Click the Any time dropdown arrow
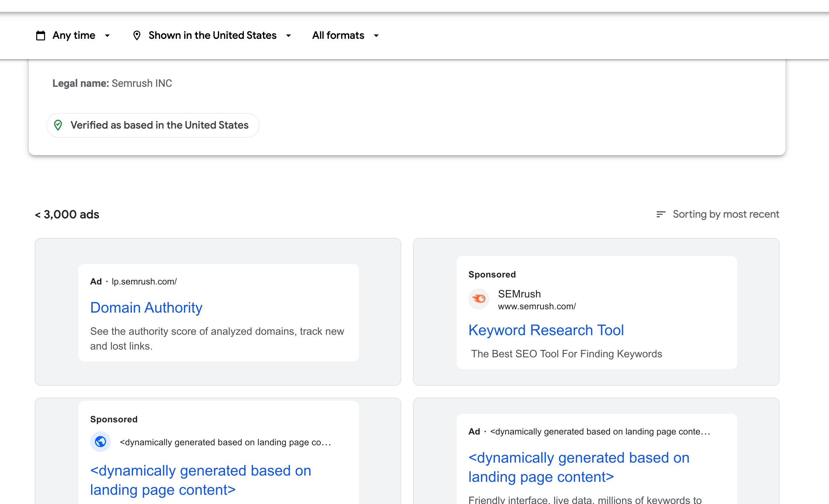Image resolution: width=829 pixels, height=504 pixels. pyautogui.click(x=108, y=36)
